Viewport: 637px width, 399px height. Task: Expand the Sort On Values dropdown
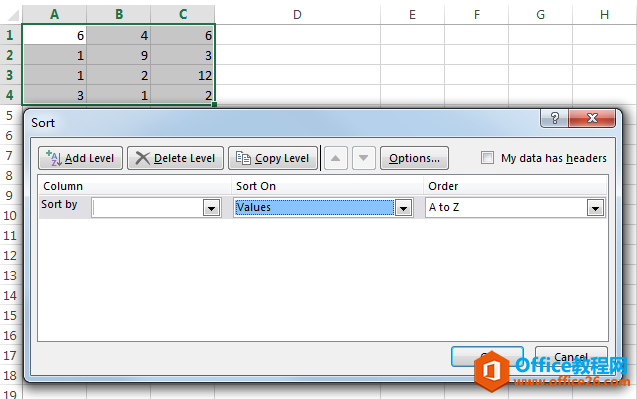click(x=403, y=208)
